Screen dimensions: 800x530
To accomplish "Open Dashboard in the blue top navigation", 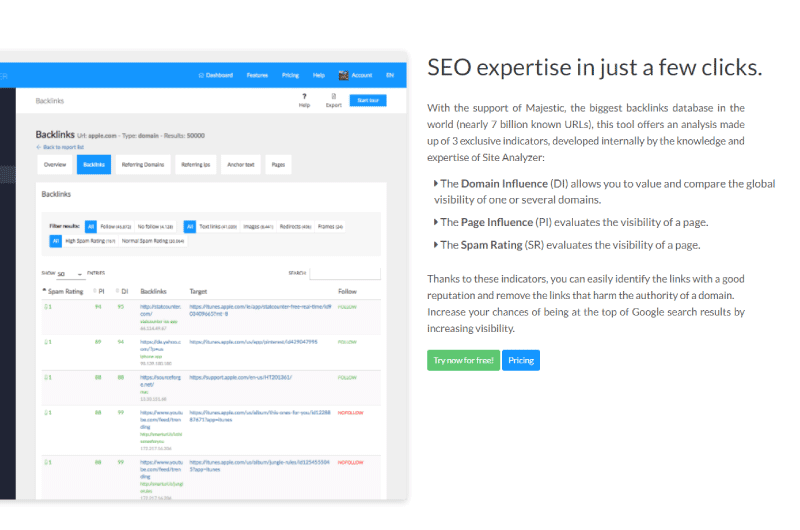I will 216,75.
